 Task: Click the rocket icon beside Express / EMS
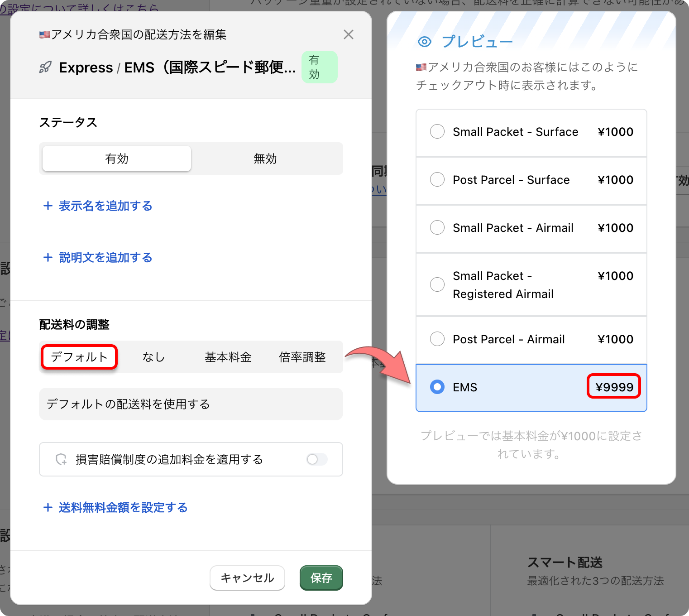click(x=45, y=67)
